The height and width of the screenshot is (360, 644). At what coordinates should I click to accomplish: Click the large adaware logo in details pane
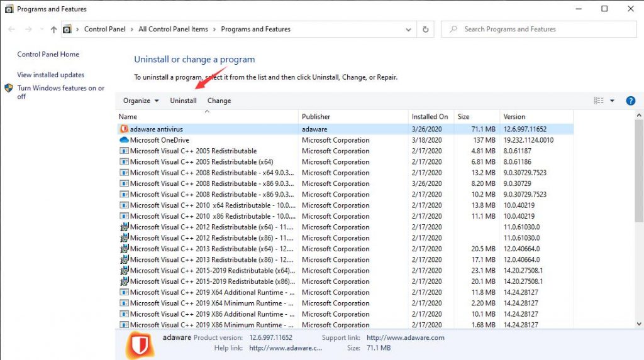tap(140, 346)
